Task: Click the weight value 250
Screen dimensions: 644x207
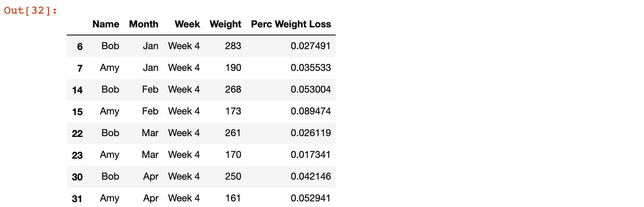Action: 233,176
